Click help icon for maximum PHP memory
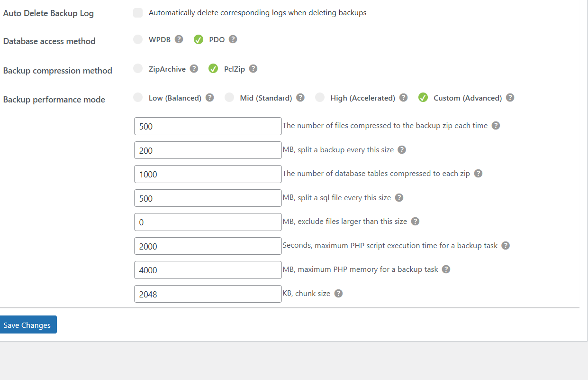 click(446, 269)
